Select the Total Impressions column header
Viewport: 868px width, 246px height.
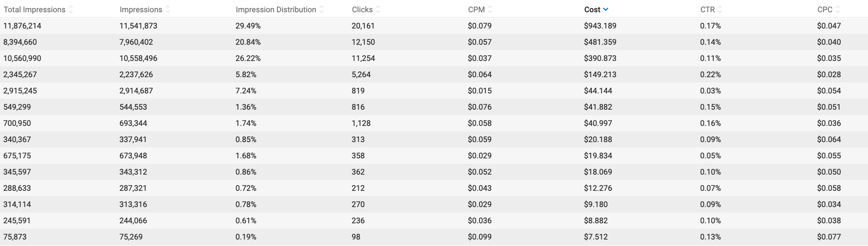pos(34,10)
